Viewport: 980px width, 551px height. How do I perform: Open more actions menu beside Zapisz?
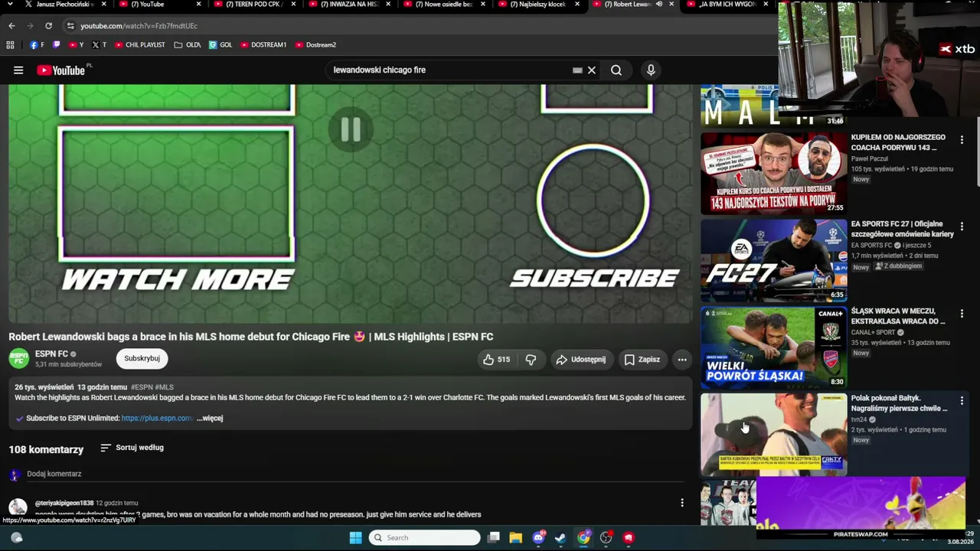[x=682, y=360]
